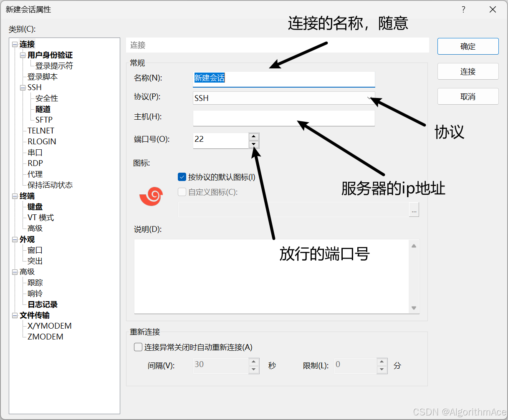Click the description scrollbar up arrow
Screen dimensions: 508x420
point(414,246)
